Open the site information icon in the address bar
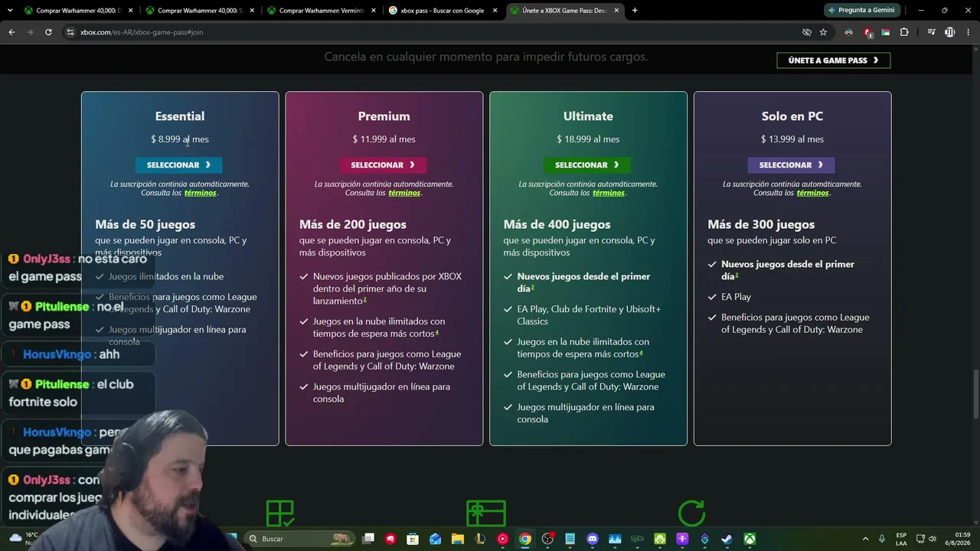This screenshot has width=980, height=551. coord(70,32)
